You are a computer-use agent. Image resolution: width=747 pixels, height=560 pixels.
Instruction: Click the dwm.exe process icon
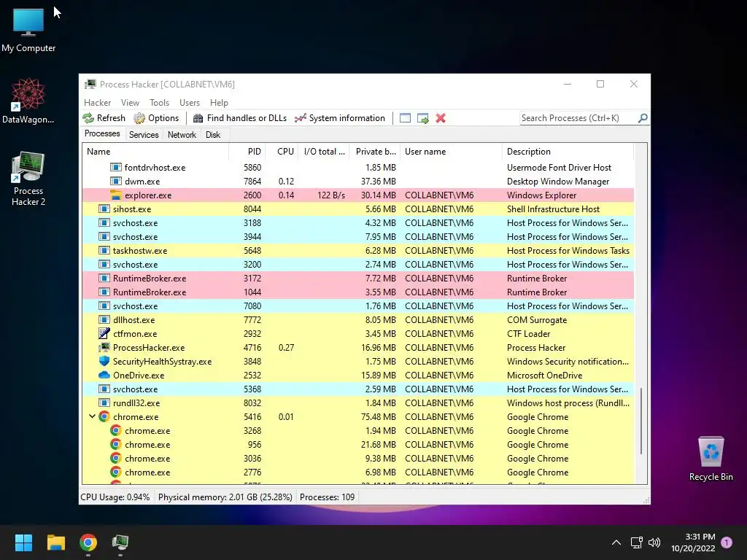(x=116, y=181)
